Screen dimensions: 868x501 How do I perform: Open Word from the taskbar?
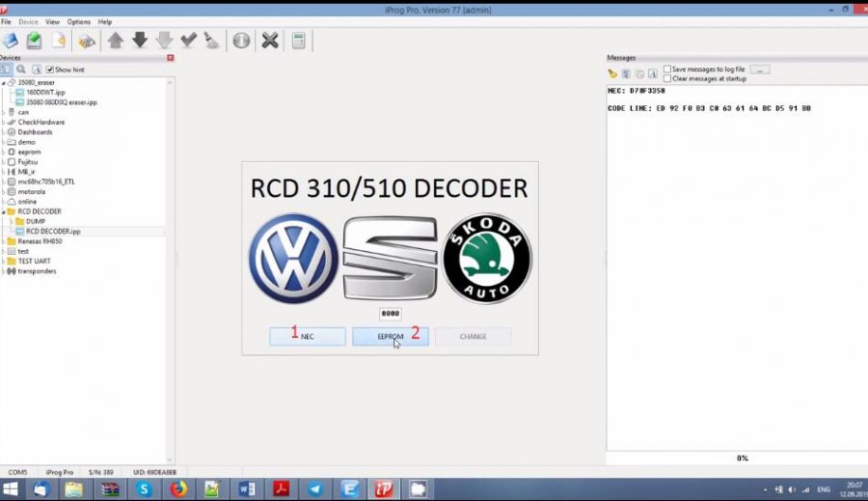pos(247,489)
